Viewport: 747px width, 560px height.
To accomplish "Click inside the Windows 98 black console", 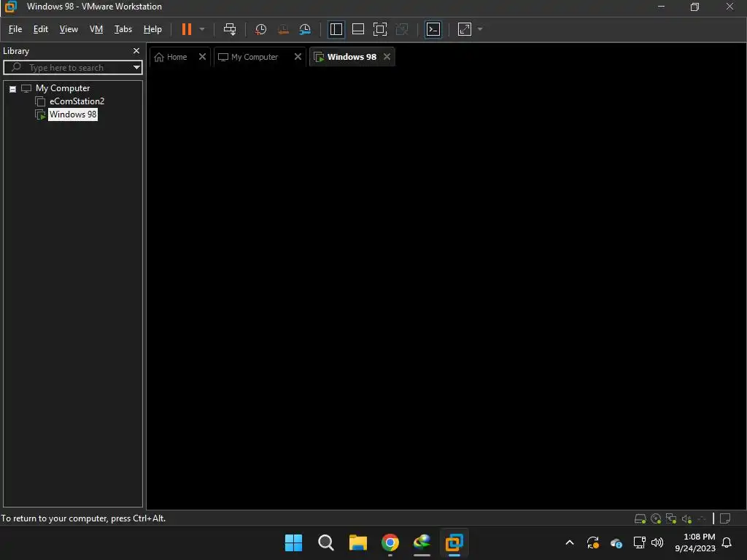I will pyautogui.click(x=446, y=288).
